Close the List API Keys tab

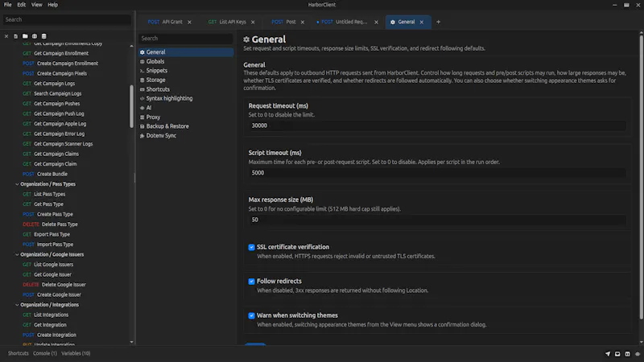[x=253, y=23]
